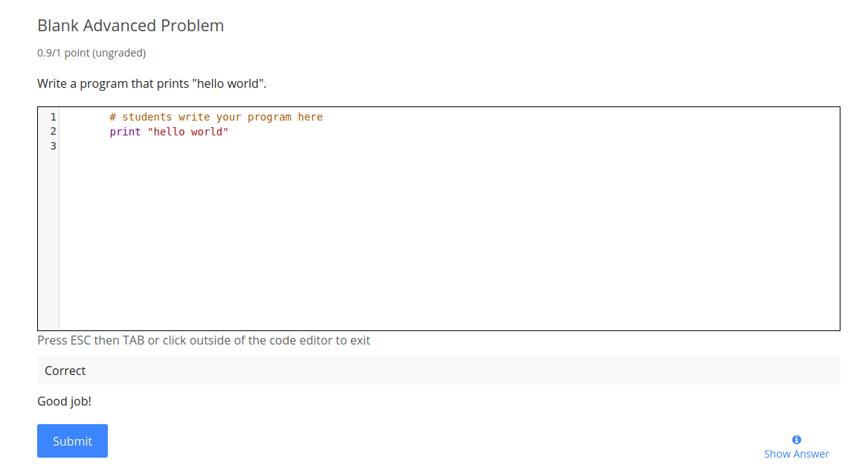Click line number 2 in the gutter
868x474 pixels.
[x=53, y=131]
